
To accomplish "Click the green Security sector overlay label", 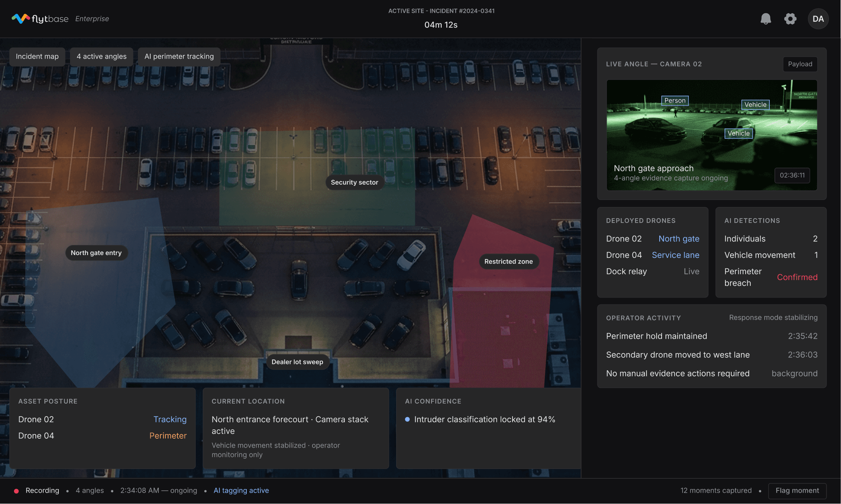I will (354, 182).
